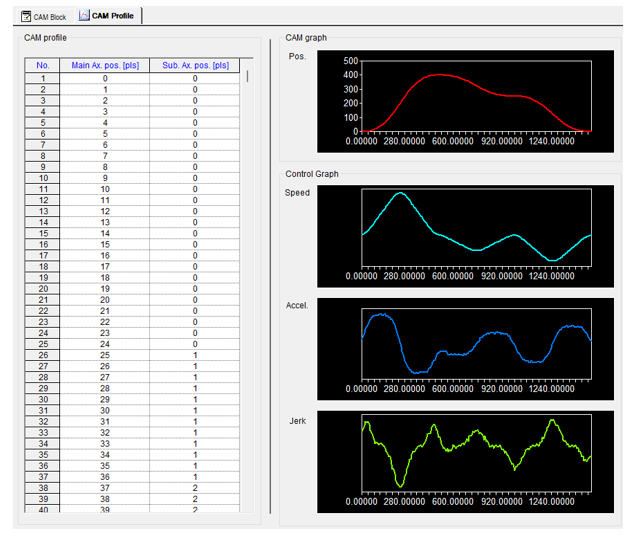The height and width of the screenshot is (541, 637).
Task: Click Sub. Ax. pos. cell in row 1
Action: 195,78
